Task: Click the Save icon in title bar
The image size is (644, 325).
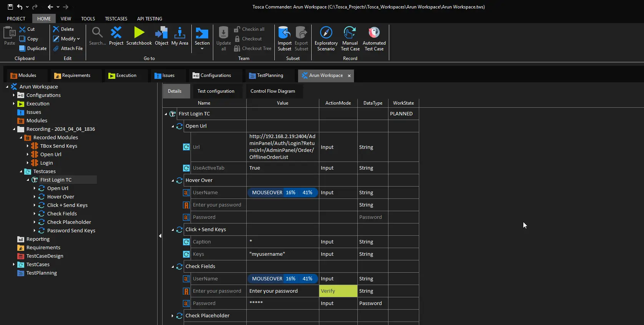Action: tap(10, 7)
